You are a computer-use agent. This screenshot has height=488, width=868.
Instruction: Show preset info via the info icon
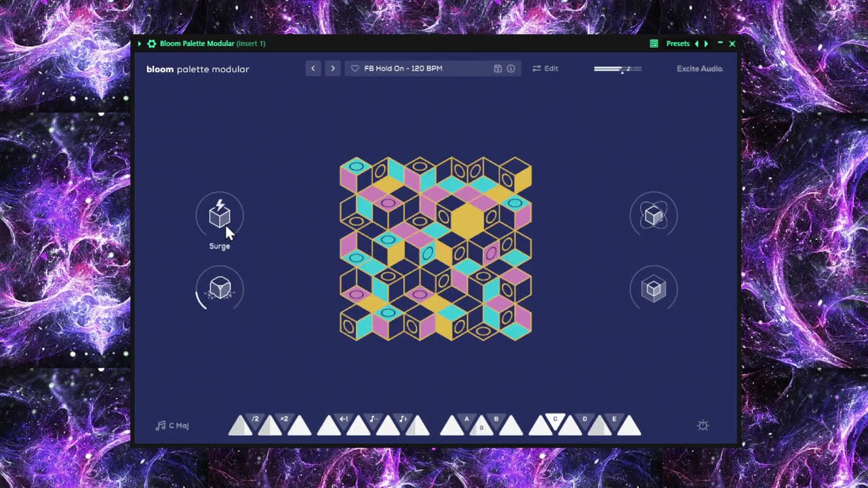point(511,68)
